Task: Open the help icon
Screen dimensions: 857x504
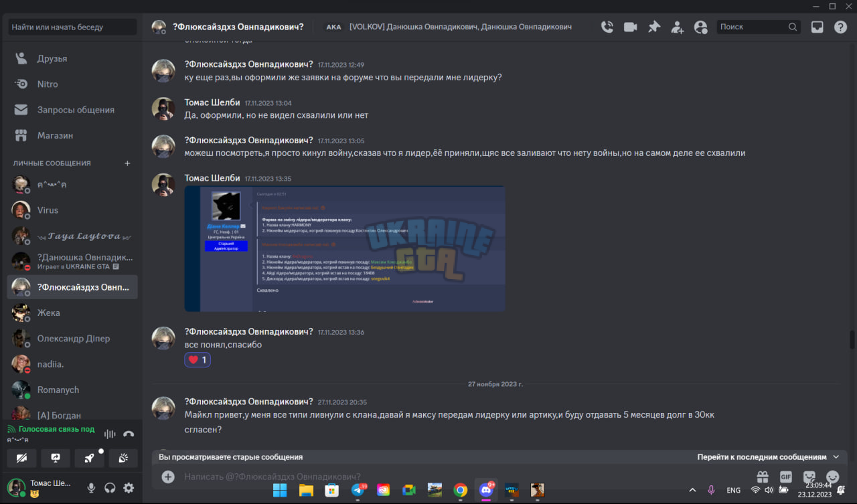Action: pyautogui.click(x=840, y=27)
